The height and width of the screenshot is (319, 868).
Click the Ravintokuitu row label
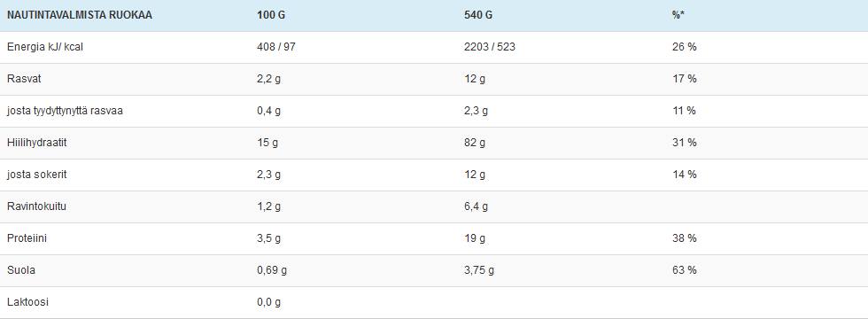tap(36, 206)
